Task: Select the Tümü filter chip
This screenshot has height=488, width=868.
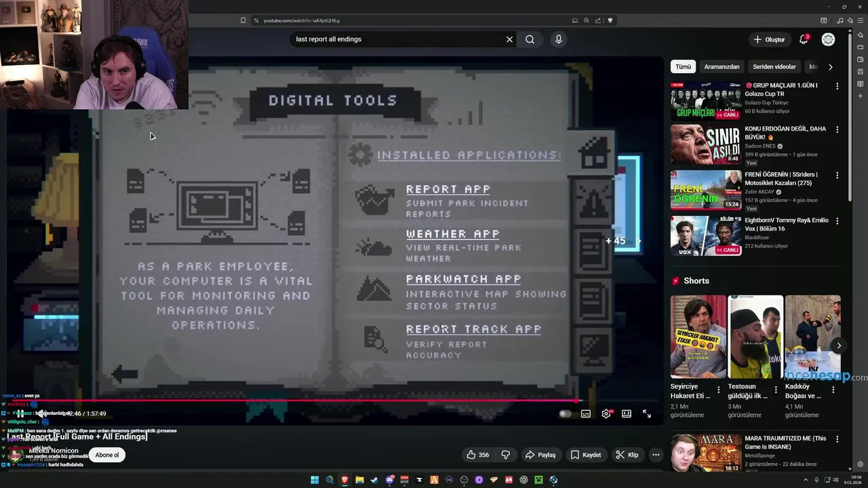Action: pos(683,66)
